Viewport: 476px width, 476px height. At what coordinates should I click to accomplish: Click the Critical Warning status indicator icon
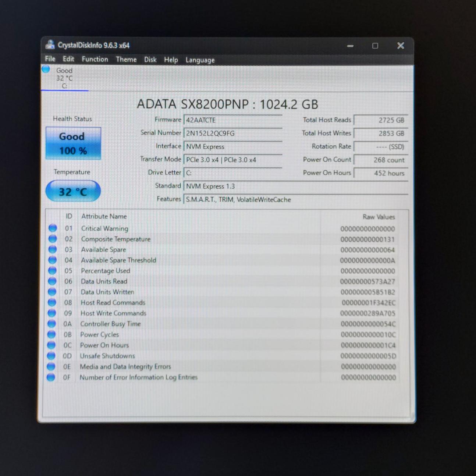(x=53, y=228)
